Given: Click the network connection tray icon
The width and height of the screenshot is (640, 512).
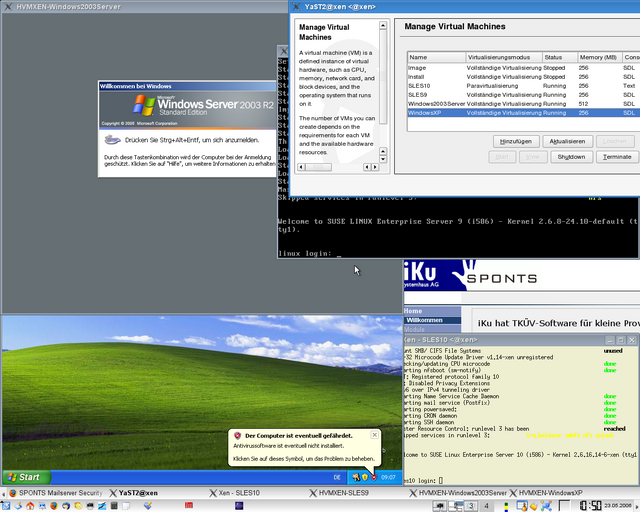Looking at the screenshot, I should 546,506.
